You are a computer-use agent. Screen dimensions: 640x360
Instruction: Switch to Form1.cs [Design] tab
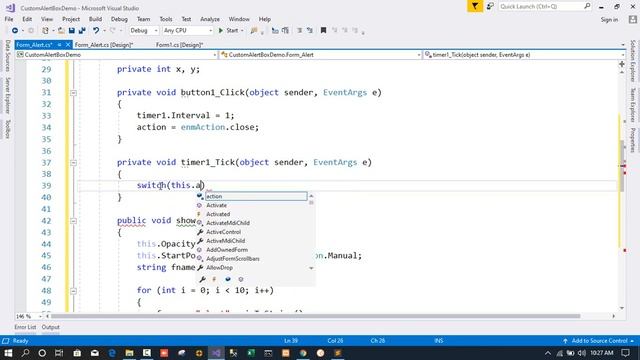(x=179, y=45)
